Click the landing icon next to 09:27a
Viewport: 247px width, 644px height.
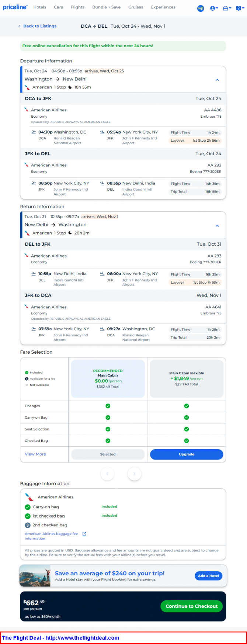102,329
